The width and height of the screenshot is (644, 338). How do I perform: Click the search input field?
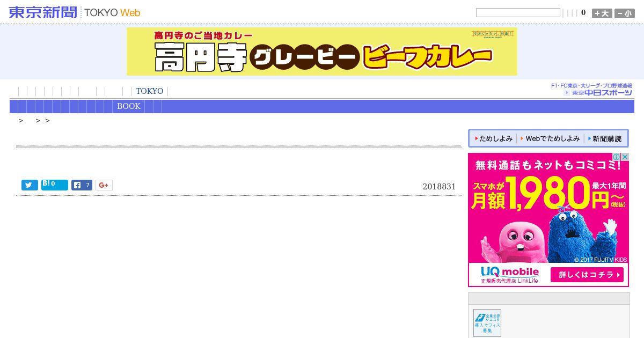coord(518,13)
